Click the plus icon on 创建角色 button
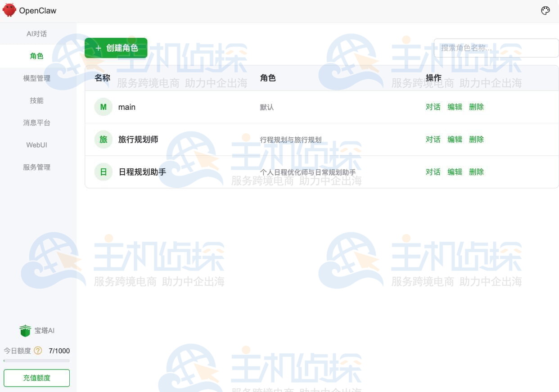The width and height of the screenshot is (559, 392). point(98,48)
